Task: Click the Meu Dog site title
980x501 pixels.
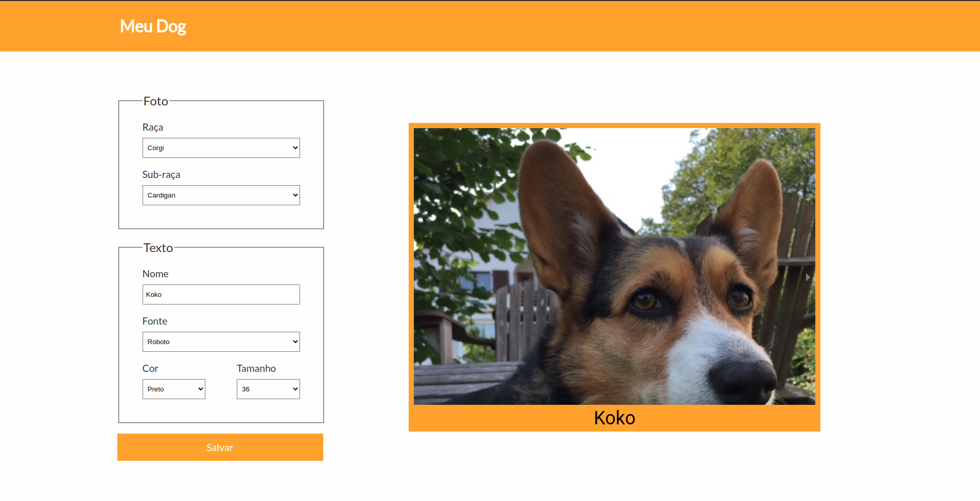Action: click(153, 26)
